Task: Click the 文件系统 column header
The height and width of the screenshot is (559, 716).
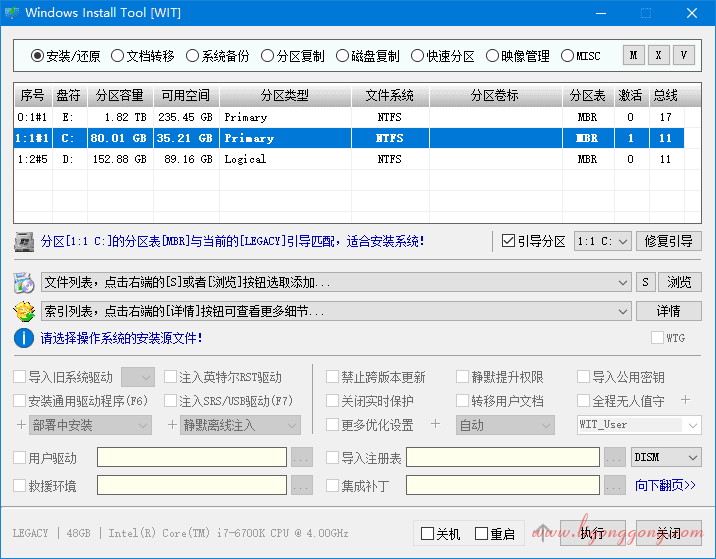Action: (x=390, y=95)
